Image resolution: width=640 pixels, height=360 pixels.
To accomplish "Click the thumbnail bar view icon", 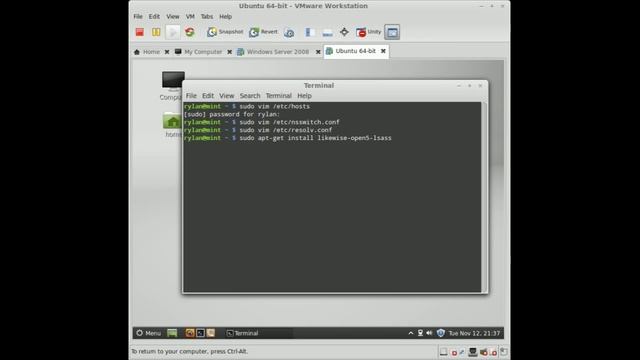I will click(x=327, y=32).
